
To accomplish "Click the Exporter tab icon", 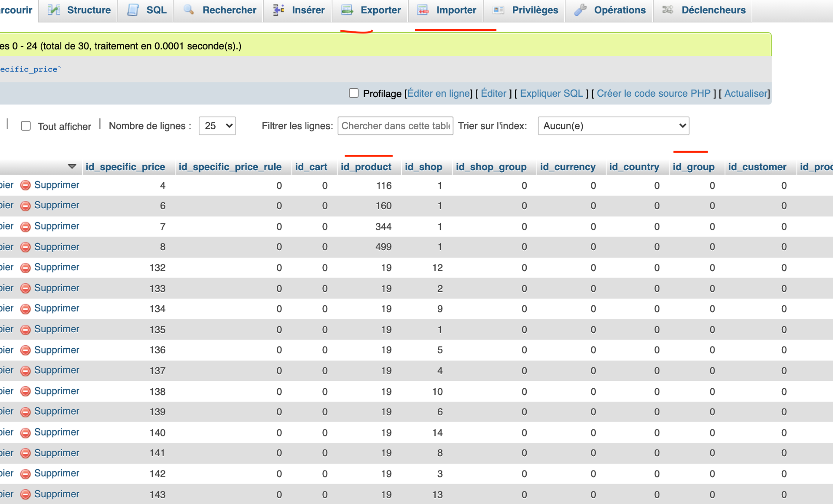I will point(347,10).
